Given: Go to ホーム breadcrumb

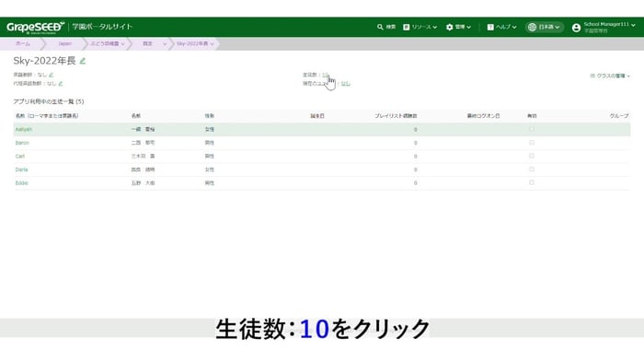Looking at the screenshot, I should tap(23, 43).
